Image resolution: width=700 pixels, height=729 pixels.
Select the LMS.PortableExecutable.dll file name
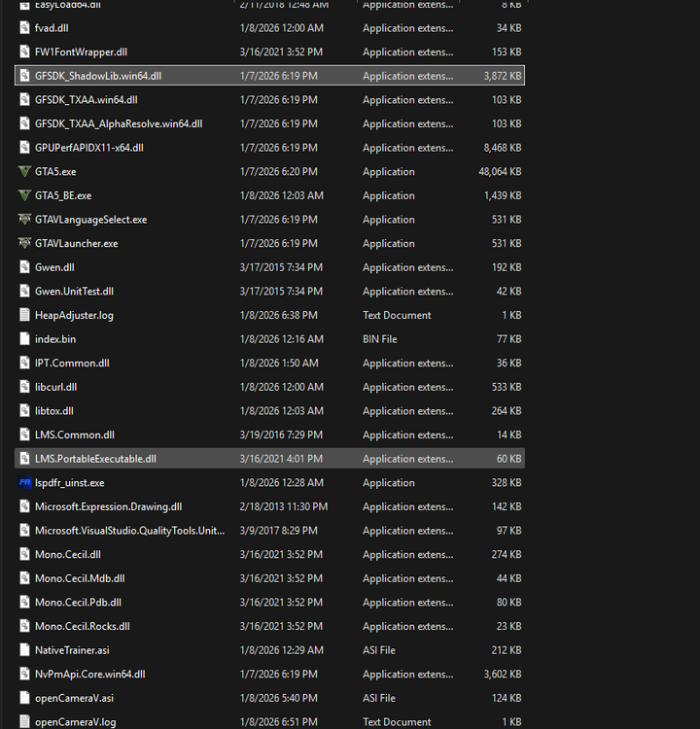[95, 459]
